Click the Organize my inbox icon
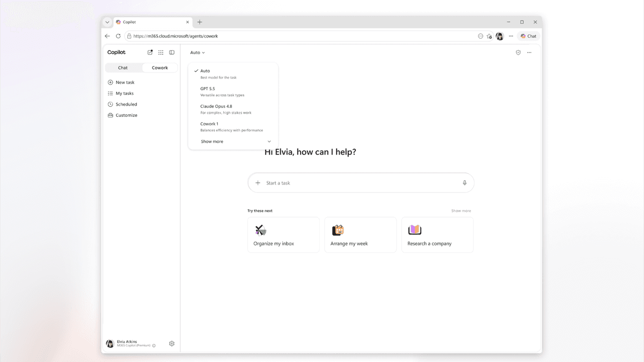 click(x=260, y=230)
